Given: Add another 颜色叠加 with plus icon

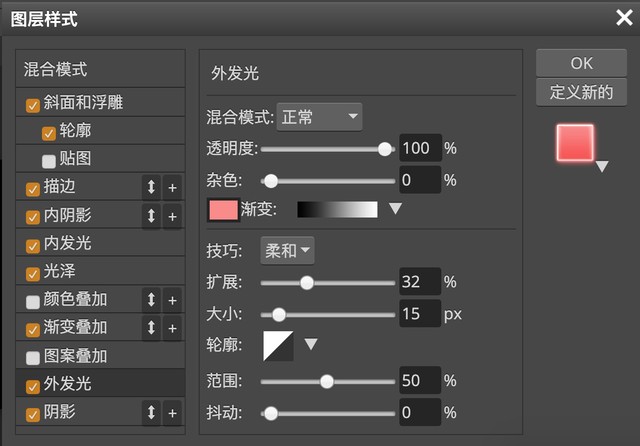Looking at the screenshot, I should pos(172,300).
